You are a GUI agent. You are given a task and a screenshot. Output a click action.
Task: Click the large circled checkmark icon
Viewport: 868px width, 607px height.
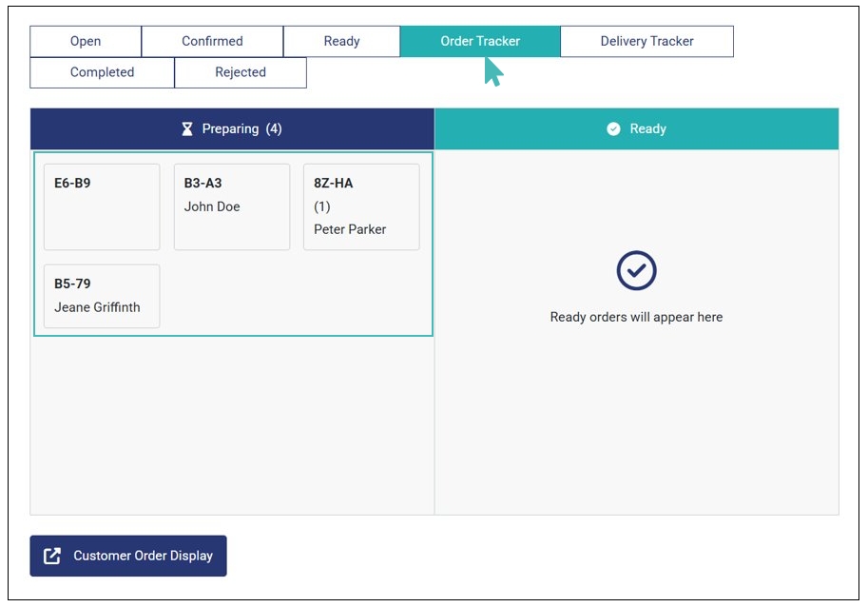[636, 271]
